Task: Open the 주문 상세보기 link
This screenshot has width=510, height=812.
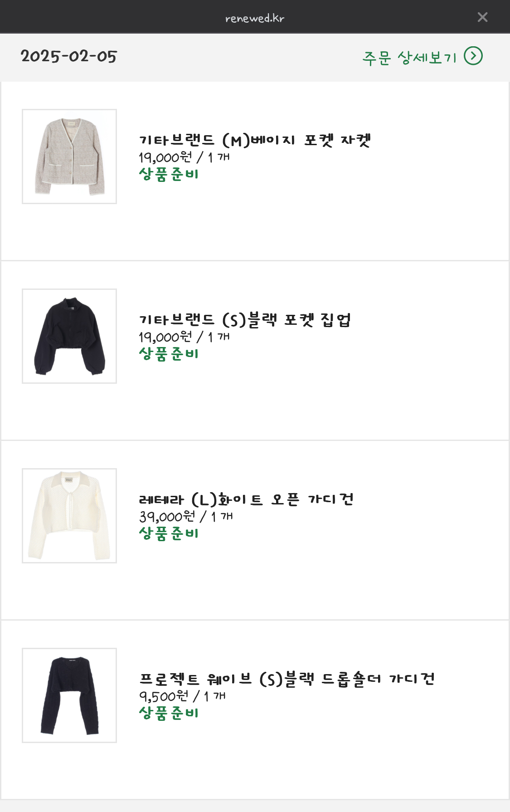Action: [409, 58]
